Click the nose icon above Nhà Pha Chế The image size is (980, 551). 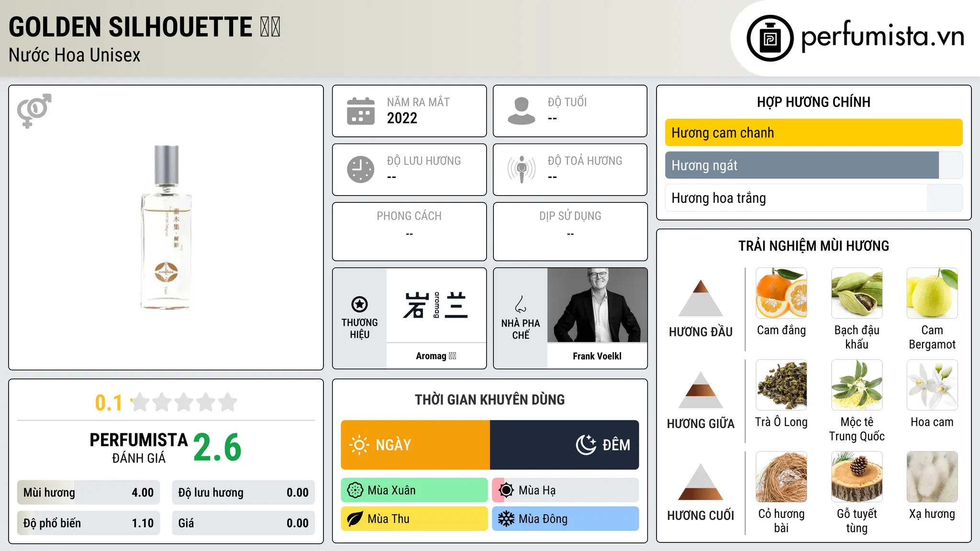coord(521,304)
